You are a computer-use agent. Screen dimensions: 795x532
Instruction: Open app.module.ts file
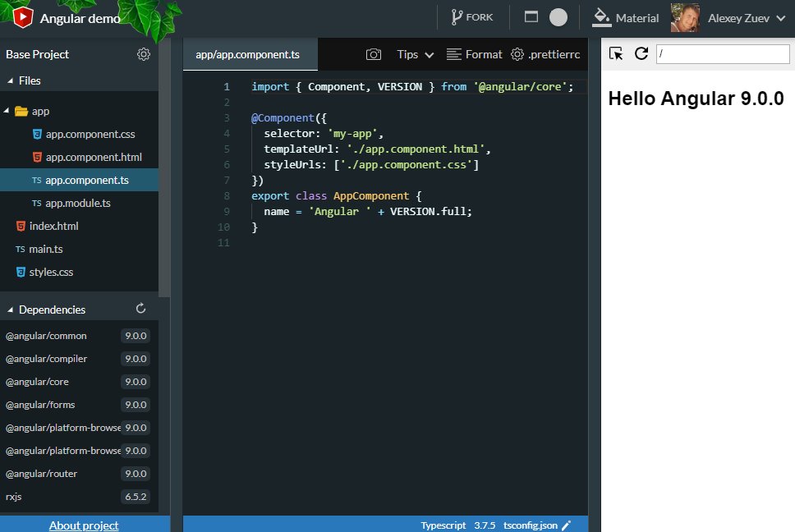point(79,203)
